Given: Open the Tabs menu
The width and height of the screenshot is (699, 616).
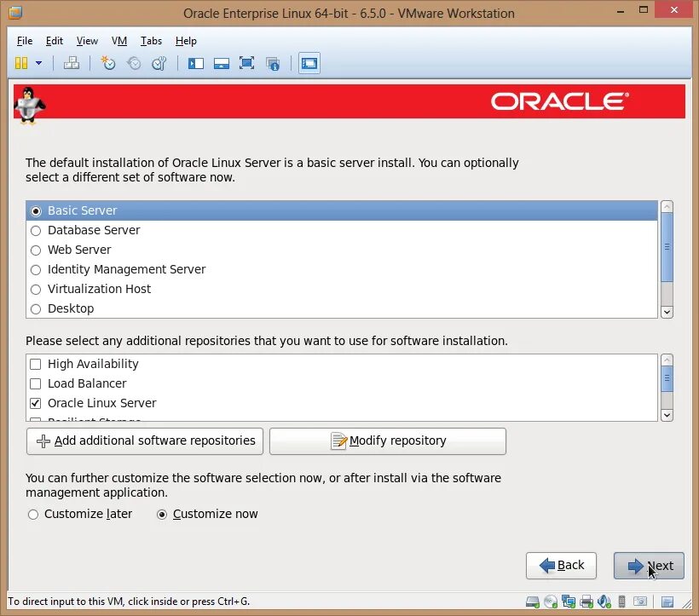Looking at the screenshot, I should [x=151, y=41].
